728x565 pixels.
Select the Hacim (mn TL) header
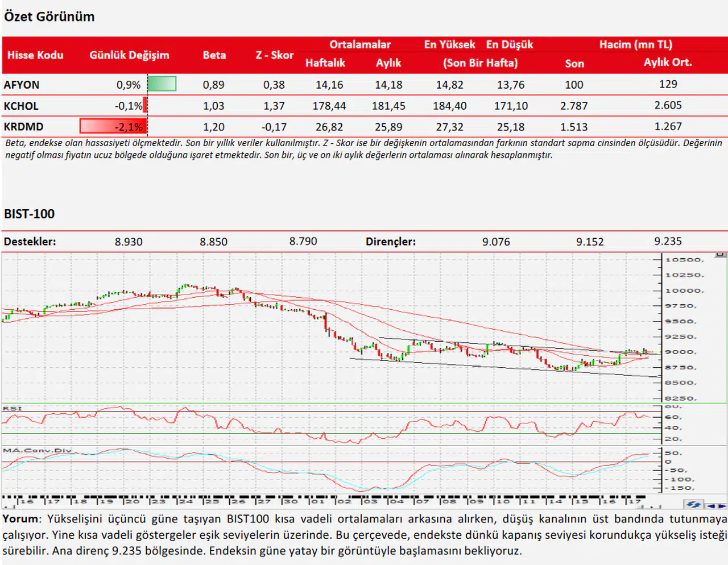(635, 44)
